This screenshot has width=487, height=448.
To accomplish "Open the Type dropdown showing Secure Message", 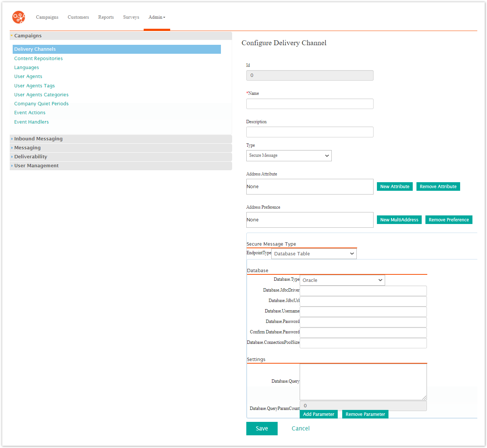I will pos(288,155).
